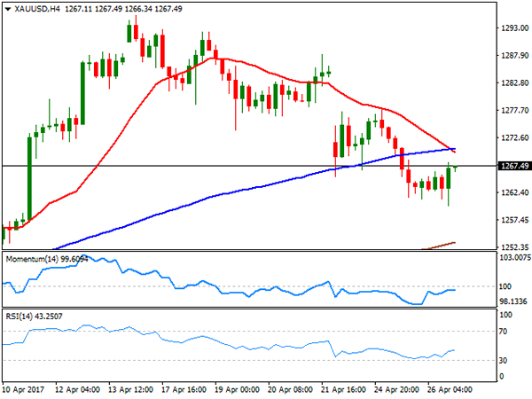Click the 26 Apr 04:00 time label
Screen dimensions: 532x399
click(450, 389)
